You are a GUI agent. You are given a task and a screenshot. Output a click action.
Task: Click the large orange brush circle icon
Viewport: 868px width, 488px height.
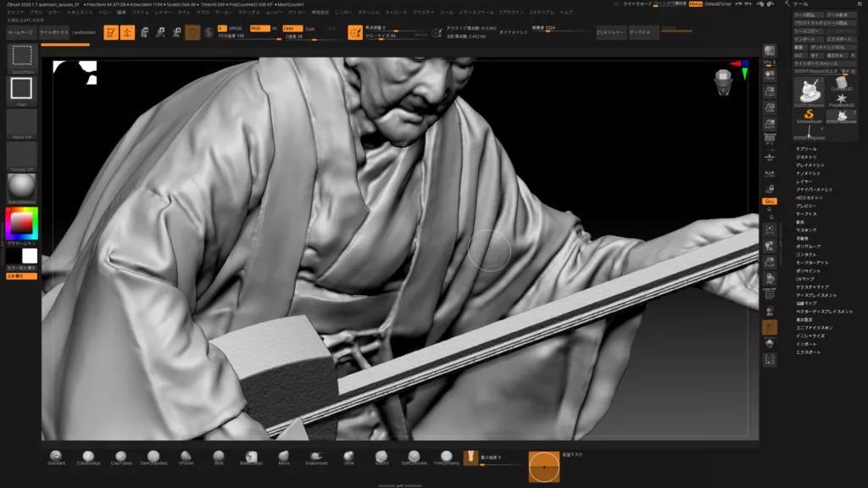(x=543, y=467)
